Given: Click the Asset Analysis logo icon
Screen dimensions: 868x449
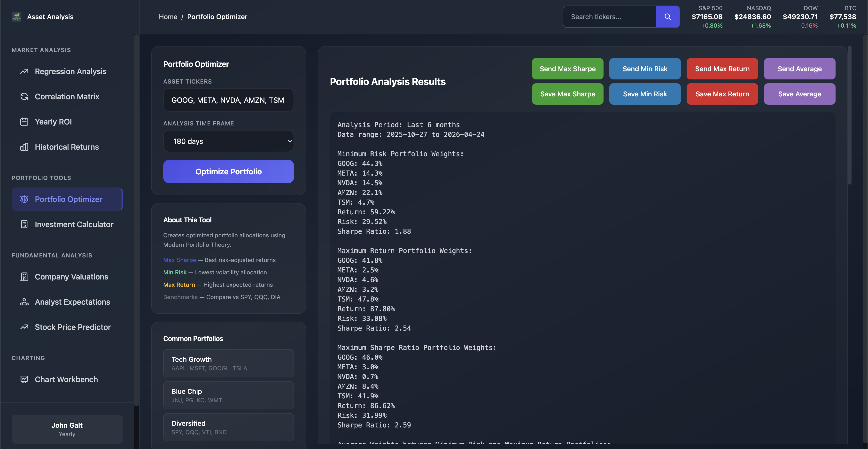Looking at the screenshot, I should (16, 16).
